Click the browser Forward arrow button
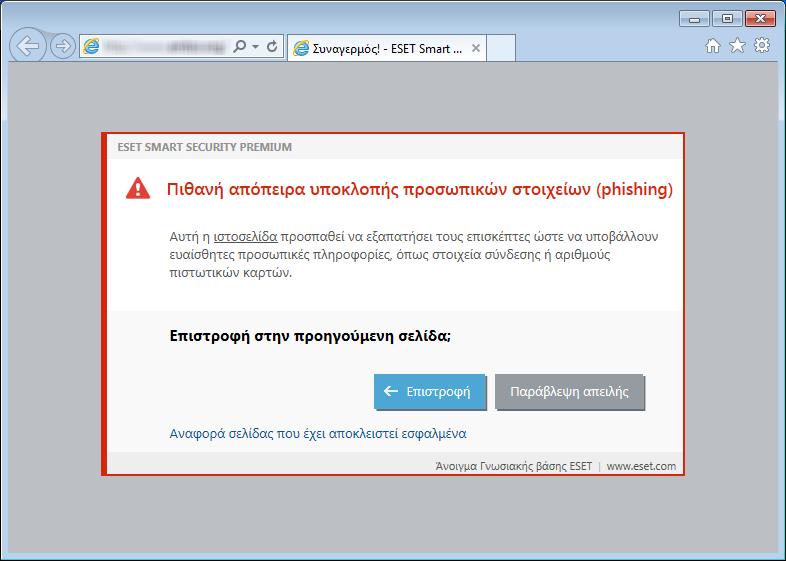Screen dimensions: 786x561 coord(63,47)
